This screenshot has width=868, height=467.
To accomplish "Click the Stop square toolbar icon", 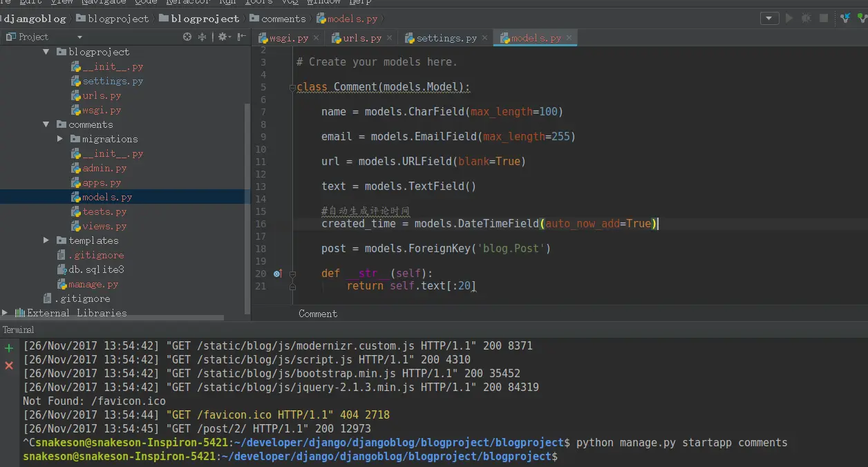I will [824, 19].
